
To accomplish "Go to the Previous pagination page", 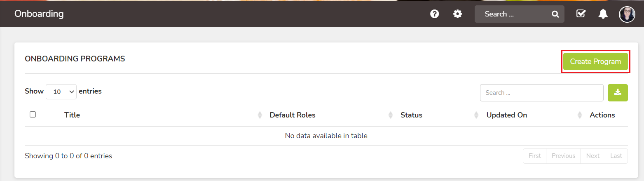I will [x=563, y=156].
